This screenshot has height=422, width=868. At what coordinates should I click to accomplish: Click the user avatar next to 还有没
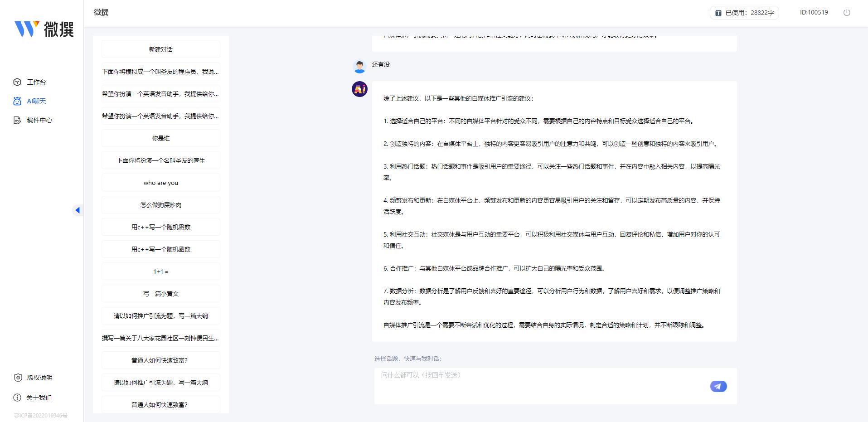click(359, 66)
